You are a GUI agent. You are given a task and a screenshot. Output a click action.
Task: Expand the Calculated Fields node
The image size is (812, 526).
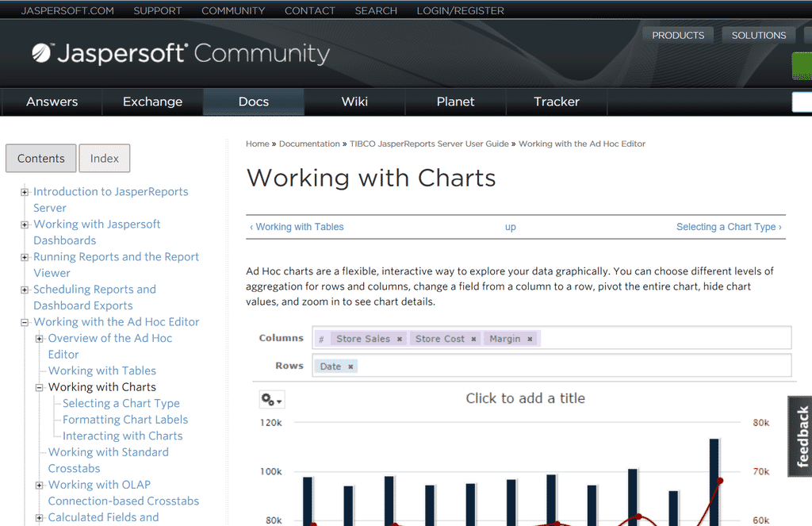pyautogui.click(x=39, y=518)
